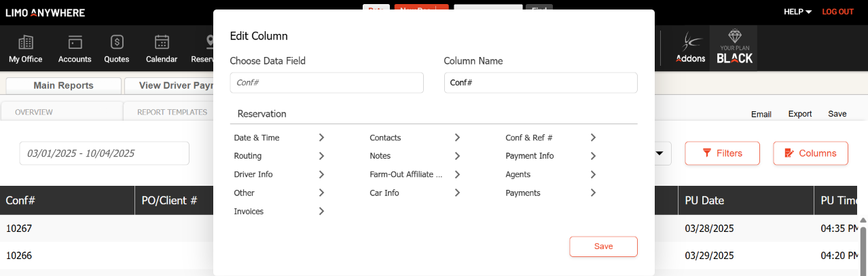Click the date range input field
The height and width of the screenshot is (276, 868).
point(104,153)
